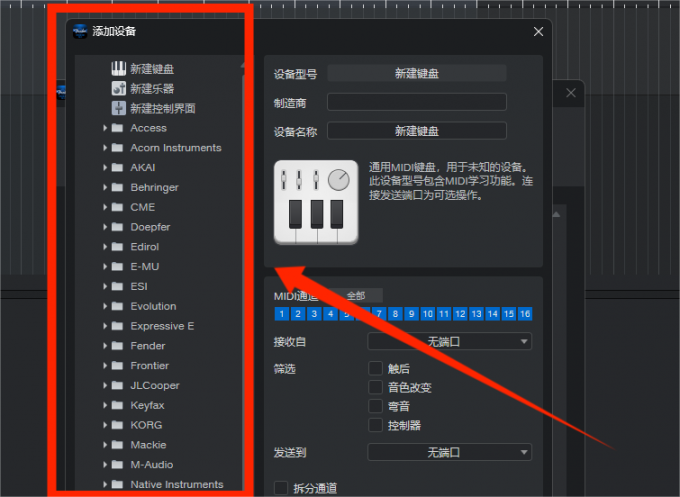
Task: Toggle MIDI channel 14
Action: coord(493,314)
